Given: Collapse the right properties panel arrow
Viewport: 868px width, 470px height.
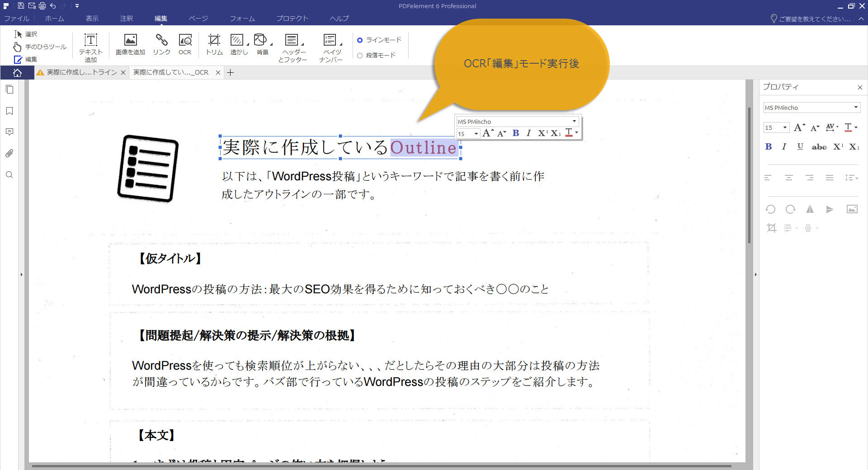Looking at the screenshot, I should click(755, 274).
